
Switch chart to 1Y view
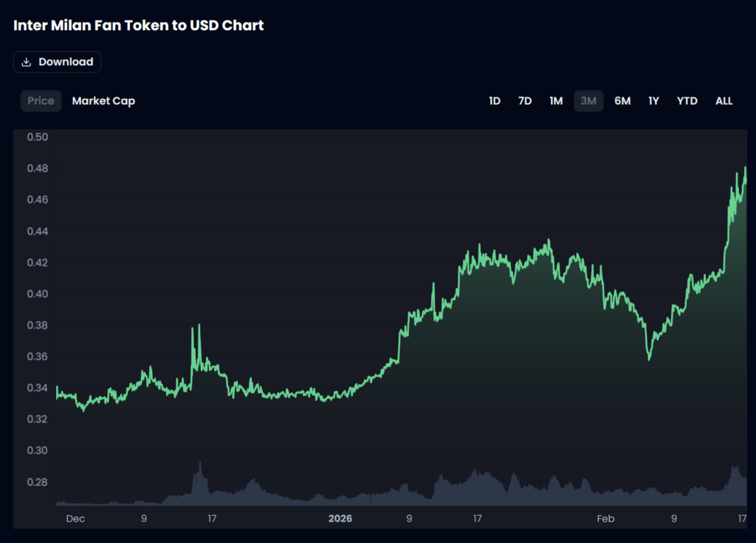coord(653,100)
